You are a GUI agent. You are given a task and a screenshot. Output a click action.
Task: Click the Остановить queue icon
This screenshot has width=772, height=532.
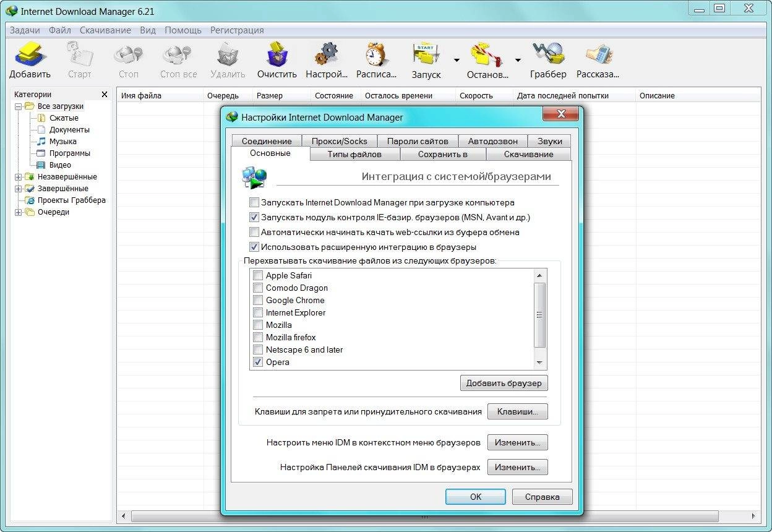point(487,54)
